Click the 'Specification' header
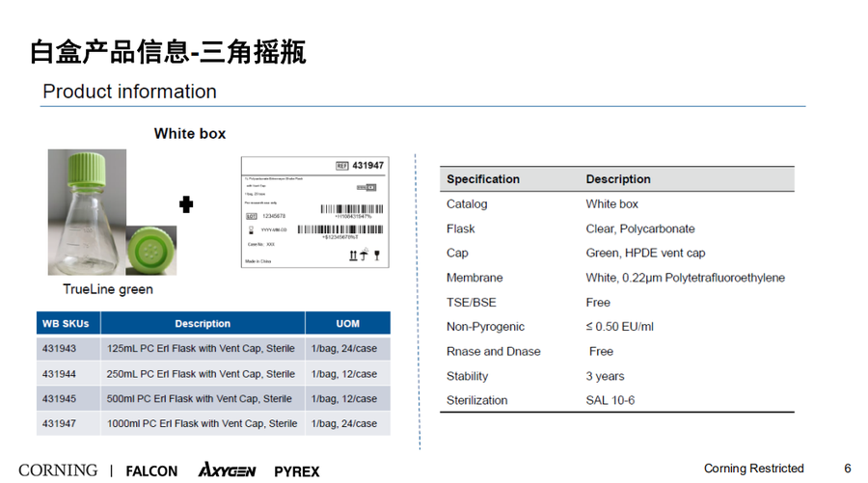868x483 pixels. pyautogui.click(x=483, y=179)
